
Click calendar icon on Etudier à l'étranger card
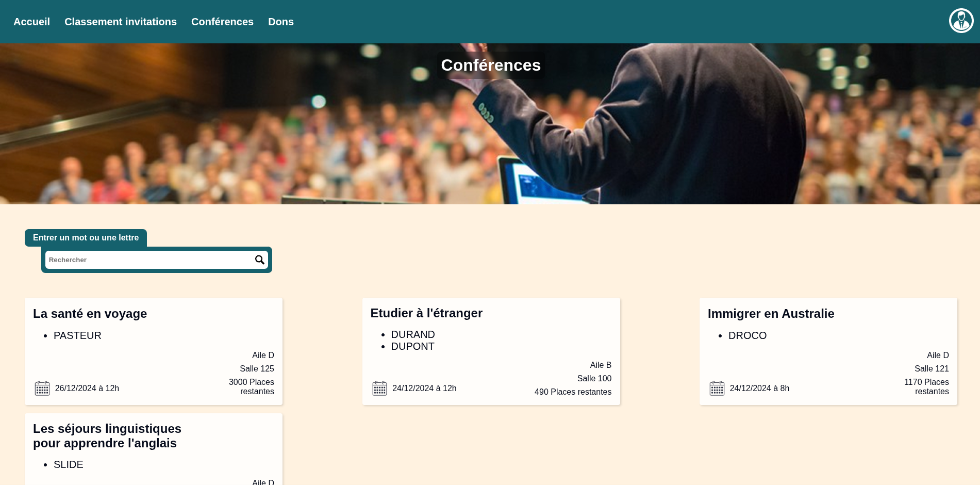click(x=379, y=388)
